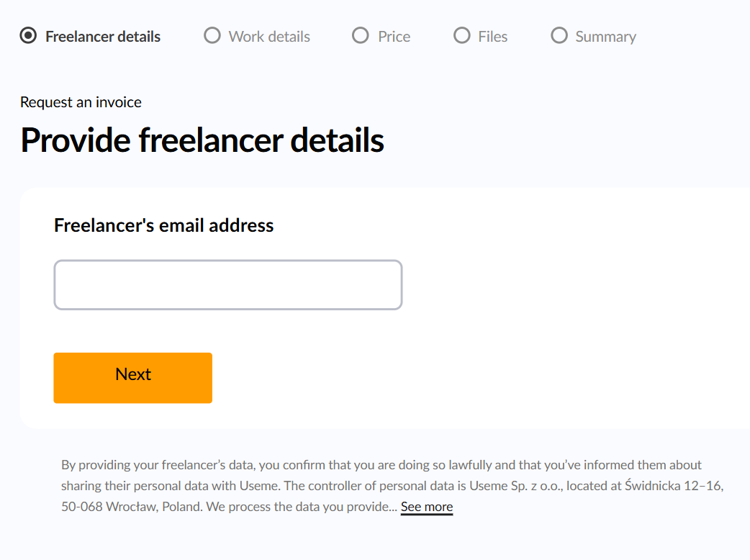Image resolution: width=750 pixels, height=560 pixels.
Task: Go to the Work details step label
Action: tap(269, 37)
